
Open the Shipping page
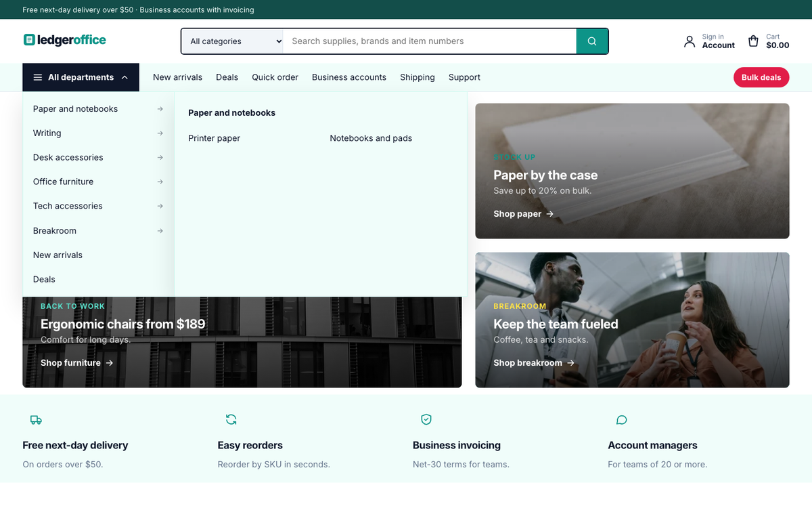pos(418,77)
